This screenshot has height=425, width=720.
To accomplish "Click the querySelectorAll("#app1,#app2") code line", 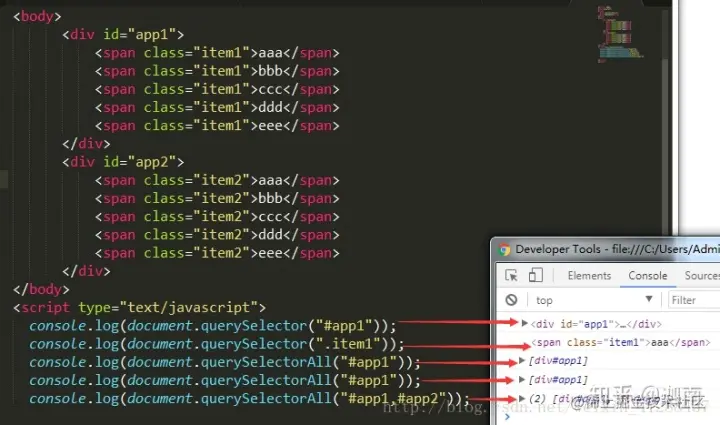I will (x=249, y=398).
